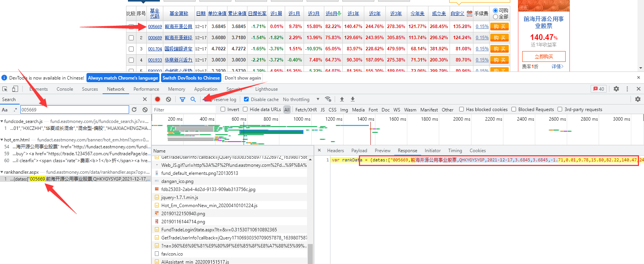Close the DevTools panel
The height and width of the screenshot is (264, 644).
coord(639,89)
